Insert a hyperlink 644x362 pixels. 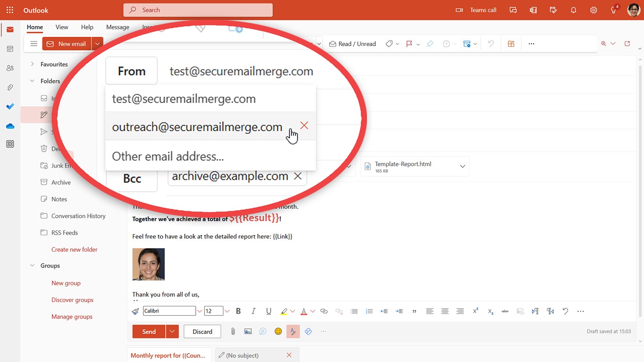pos(324,311)
